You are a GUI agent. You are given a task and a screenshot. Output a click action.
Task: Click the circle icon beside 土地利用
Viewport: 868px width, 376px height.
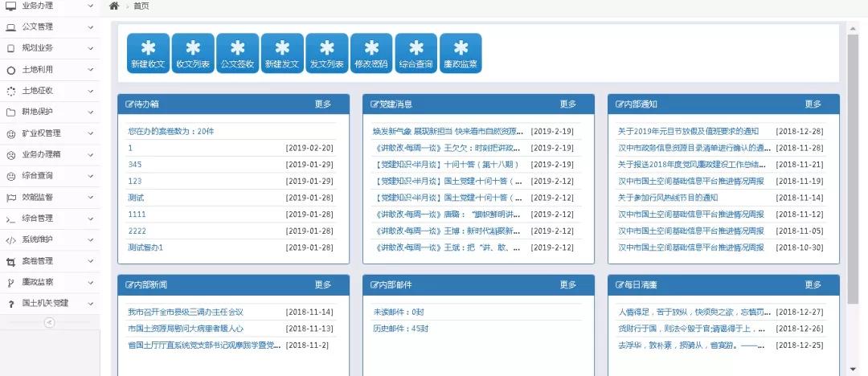(x=10, y=71)
